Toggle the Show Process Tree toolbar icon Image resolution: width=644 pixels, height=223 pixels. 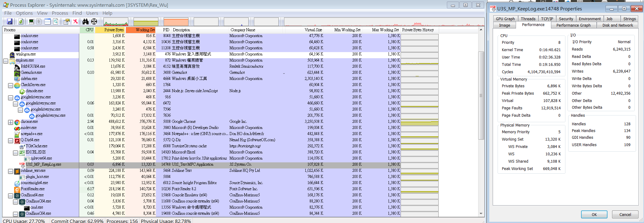pos(39,21)
